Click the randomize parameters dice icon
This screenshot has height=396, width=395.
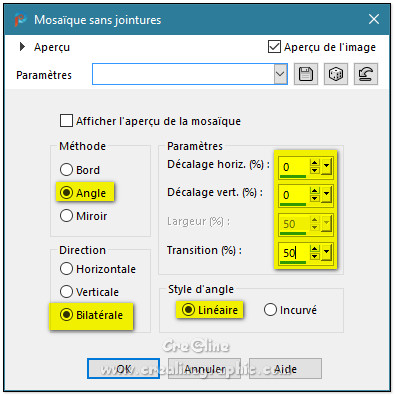(x=336, y=74)
